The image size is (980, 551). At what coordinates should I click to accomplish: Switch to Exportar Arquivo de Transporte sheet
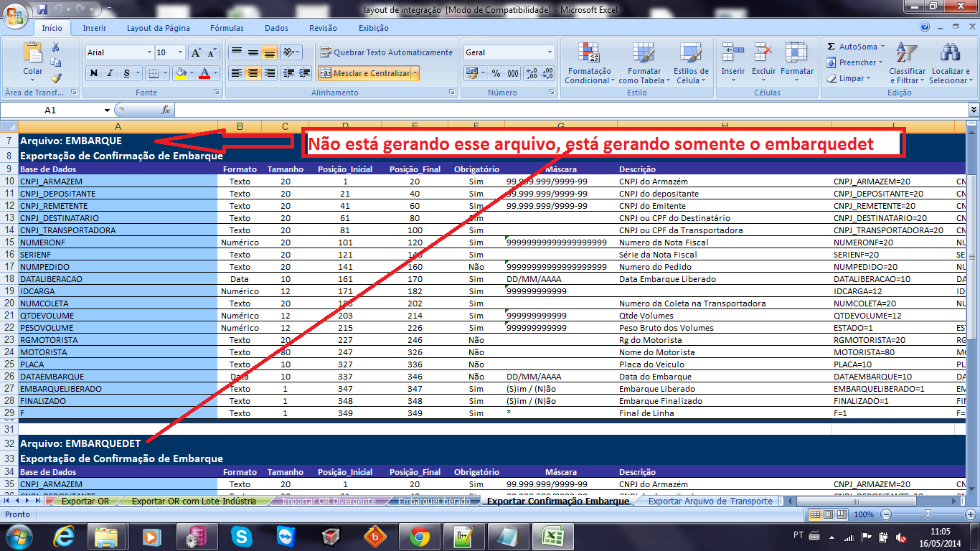click(710, 501)
